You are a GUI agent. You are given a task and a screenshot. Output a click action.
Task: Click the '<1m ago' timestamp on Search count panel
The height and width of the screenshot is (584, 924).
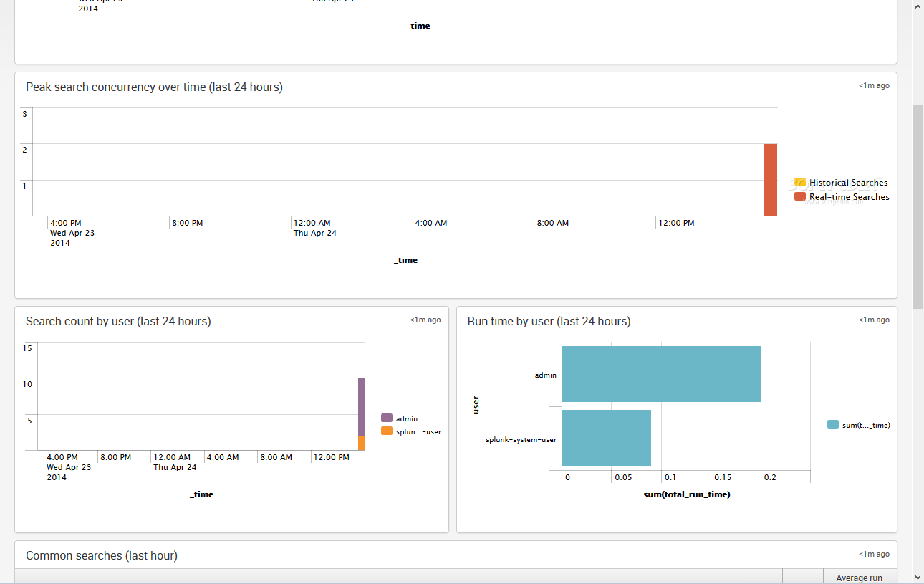point(425,320)
